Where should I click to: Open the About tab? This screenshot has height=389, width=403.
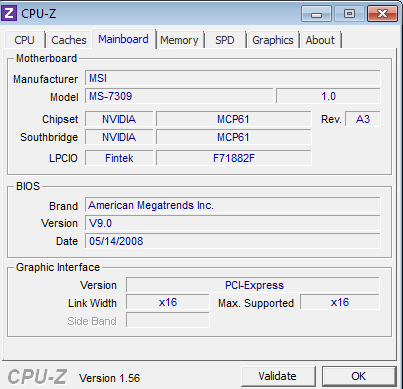tap(320, 40)
